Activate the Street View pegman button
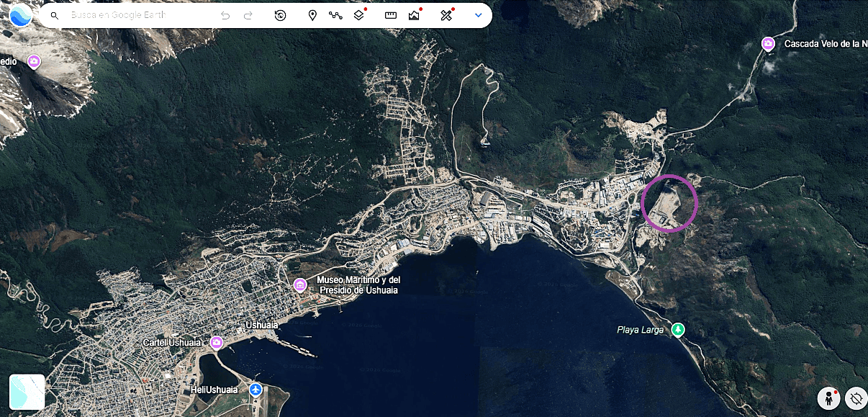 click(x=829, y=398)
